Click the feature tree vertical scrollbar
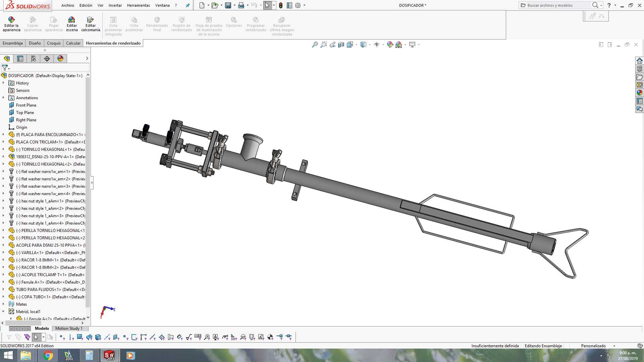 click(88, 193)
